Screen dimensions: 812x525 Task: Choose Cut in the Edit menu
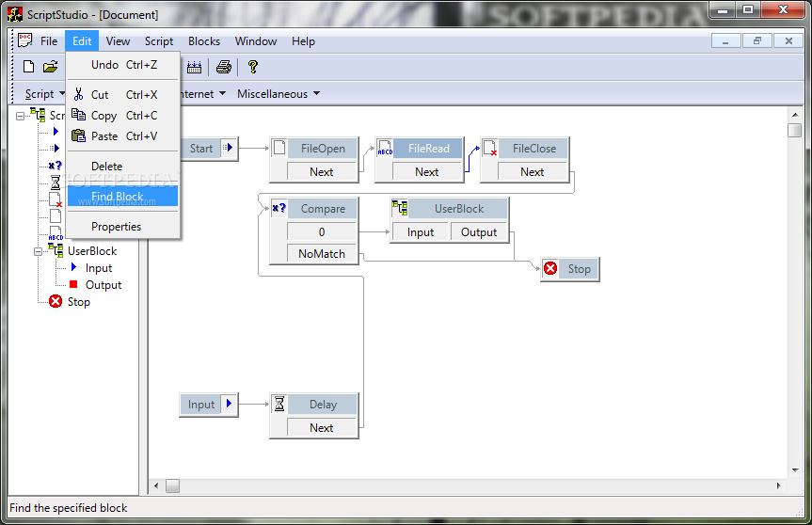pyautogui.click(x=122, y=95)
